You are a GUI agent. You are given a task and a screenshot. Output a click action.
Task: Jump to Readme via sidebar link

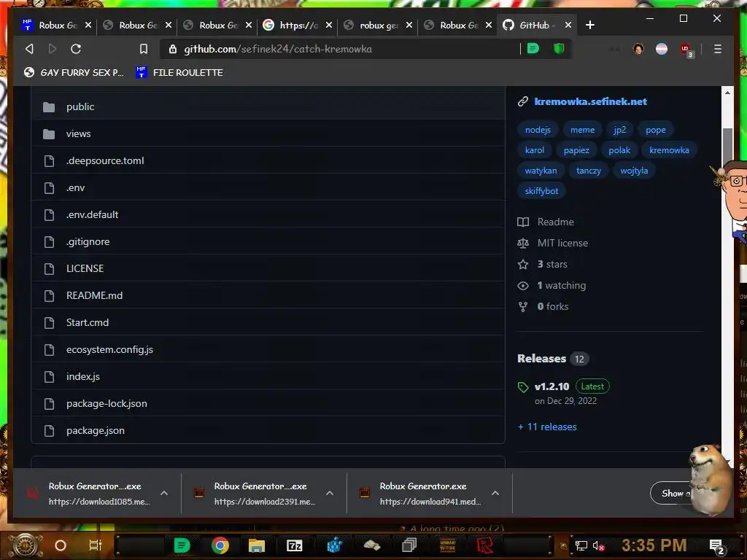point(546,222)
